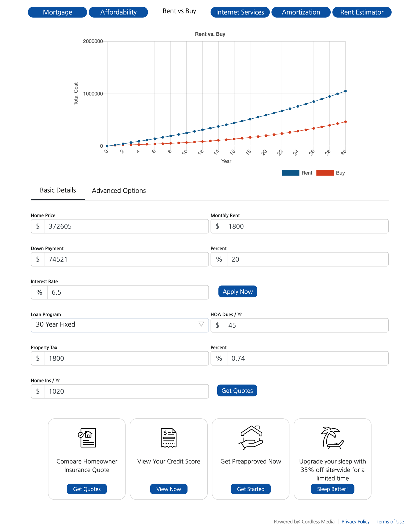Viewport: 420px width, 530px height.
Task: Click the credit score receipt icon
Action: click(x=168, y=438)
